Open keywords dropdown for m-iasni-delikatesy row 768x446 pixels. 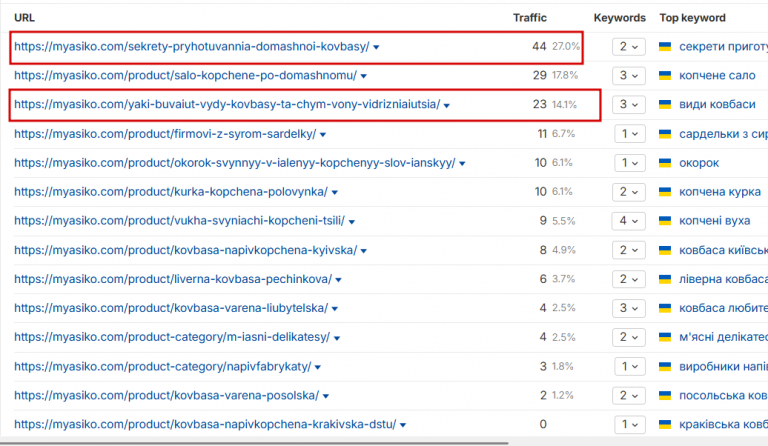pos(628,337)
